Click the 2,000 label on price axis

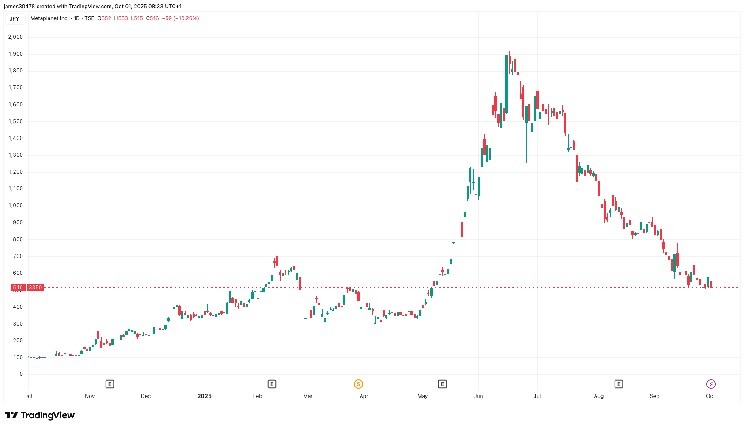coord(18,37)
